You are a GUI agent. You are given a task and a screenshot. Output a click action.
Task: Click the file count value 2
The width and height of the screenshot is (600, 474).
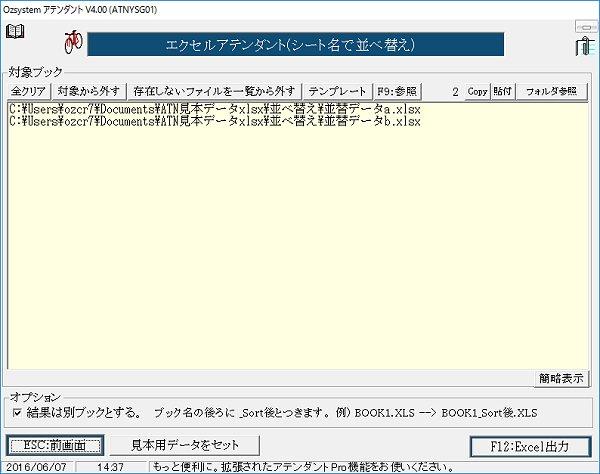tap(455, 92)
